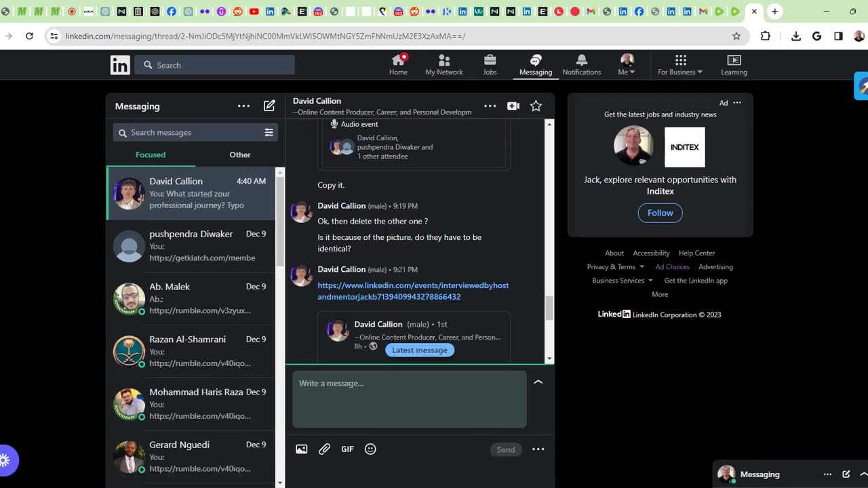The height and width of the screenshot is (488, 868).
Task: Open Mohammad Haris Raza conversation
Action: pos(191,404)
